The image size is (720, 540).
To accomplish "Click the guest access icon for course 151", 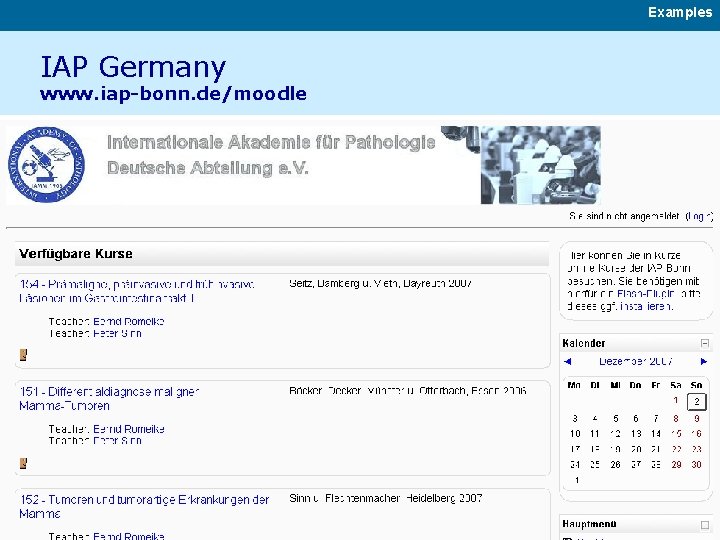I will click(x=23, y=463).
